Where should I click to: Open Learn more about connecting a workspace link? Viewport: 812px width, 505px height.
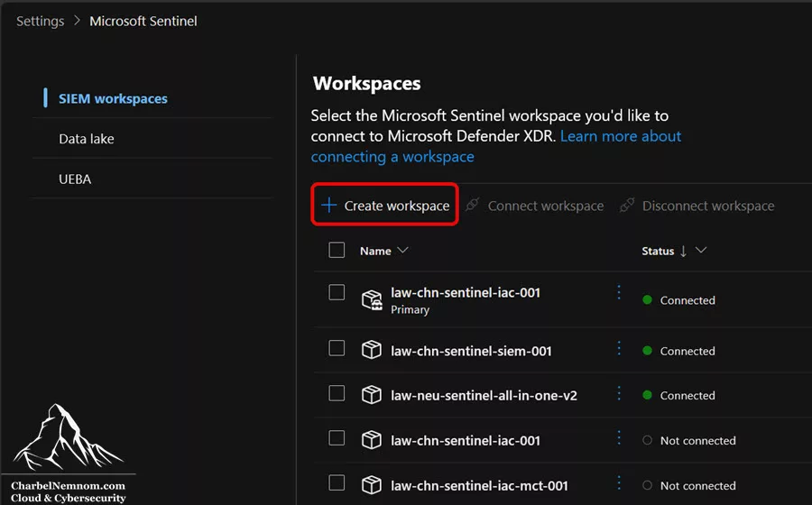tap(496, 146)
